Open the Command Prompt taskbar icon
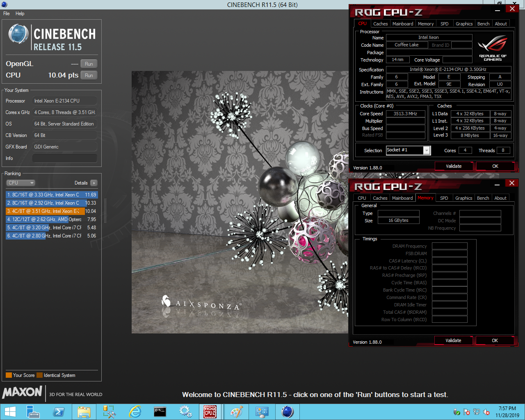Image resolution: width=525 pixels, height=420 pixels. (160, 412)
